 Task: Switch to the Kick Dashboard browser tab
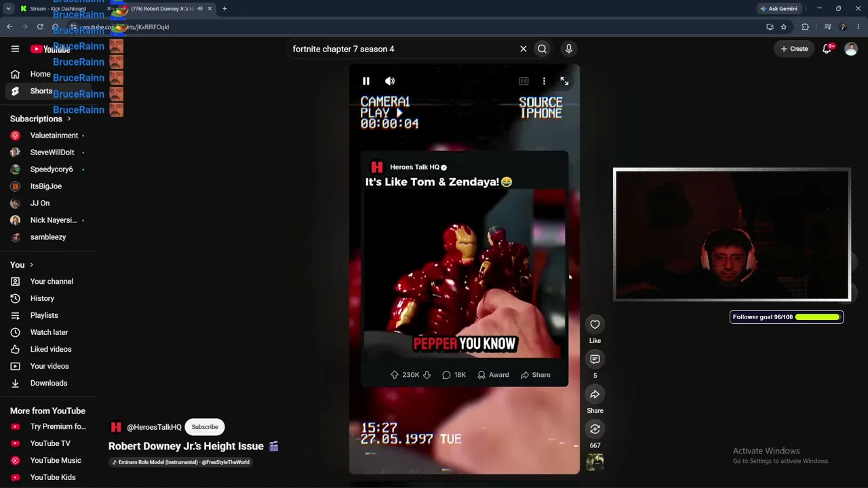(60, 9)
